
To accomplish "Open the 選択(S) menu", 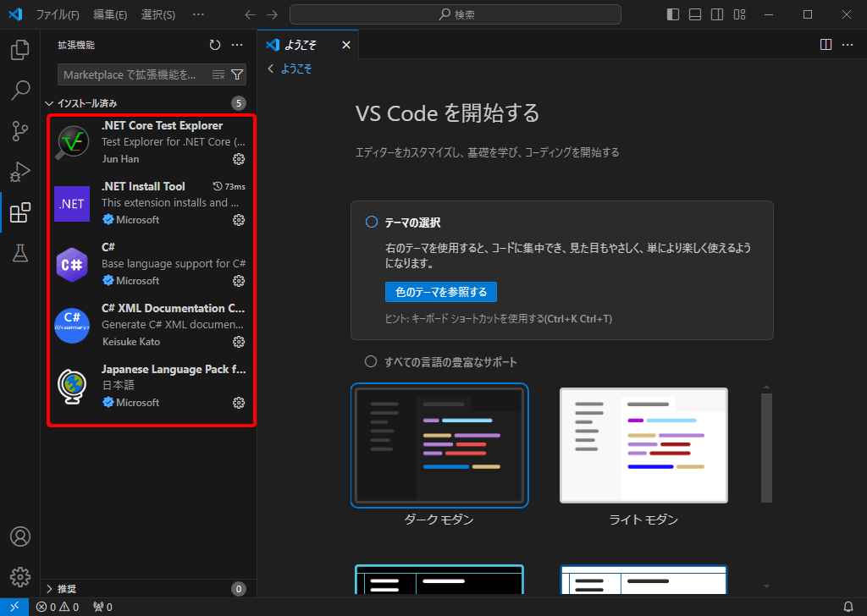I will pos(158,15).
